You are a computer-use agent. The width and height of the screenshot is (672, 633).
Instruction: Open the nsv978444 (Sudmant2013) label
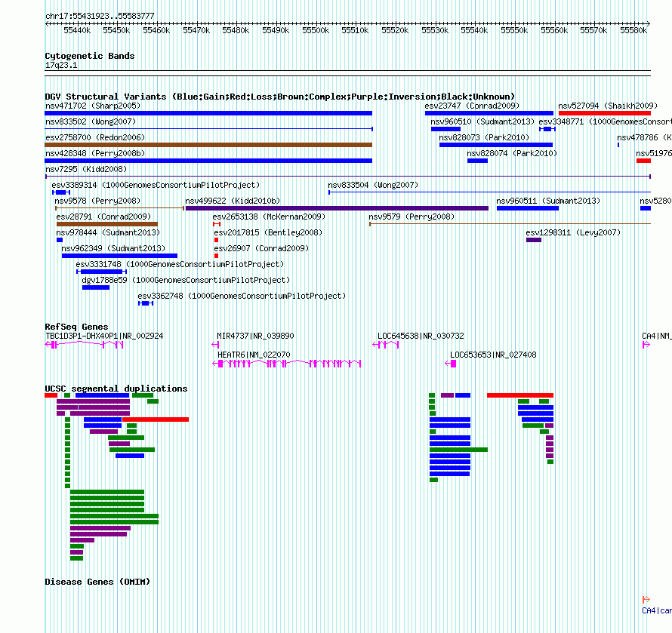(x=108, y=232)
